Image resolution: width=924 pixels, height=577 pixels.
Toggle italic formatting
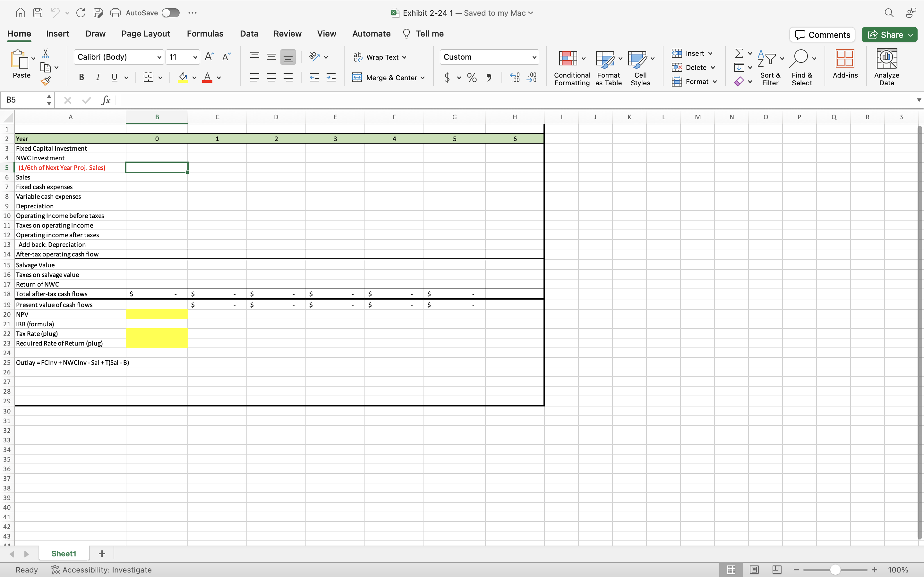pyautogui.click(x=98, y=78)
